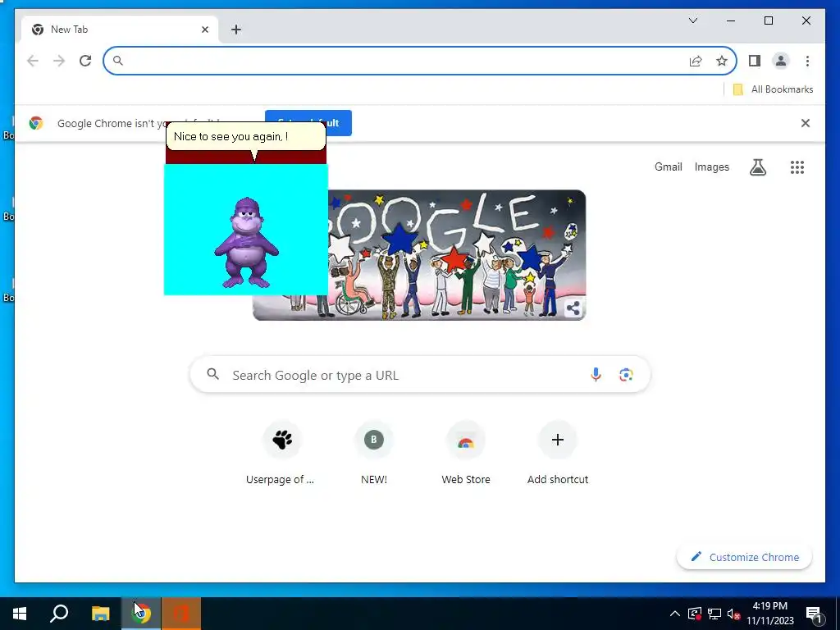
Task: Open the Google apps grid
Action: coord(797,167)
